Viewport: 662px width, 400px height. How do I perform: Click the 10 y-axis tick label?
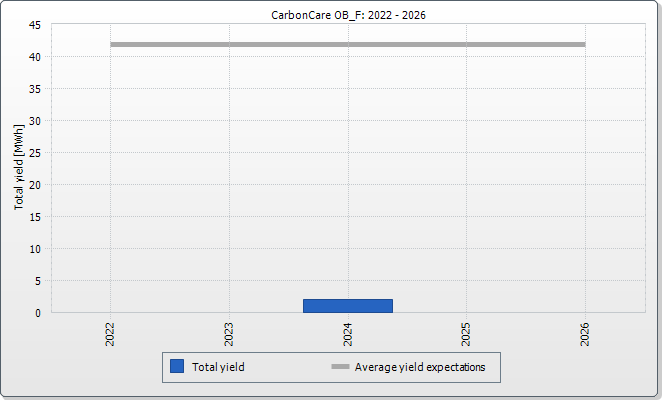pos(35,249)
